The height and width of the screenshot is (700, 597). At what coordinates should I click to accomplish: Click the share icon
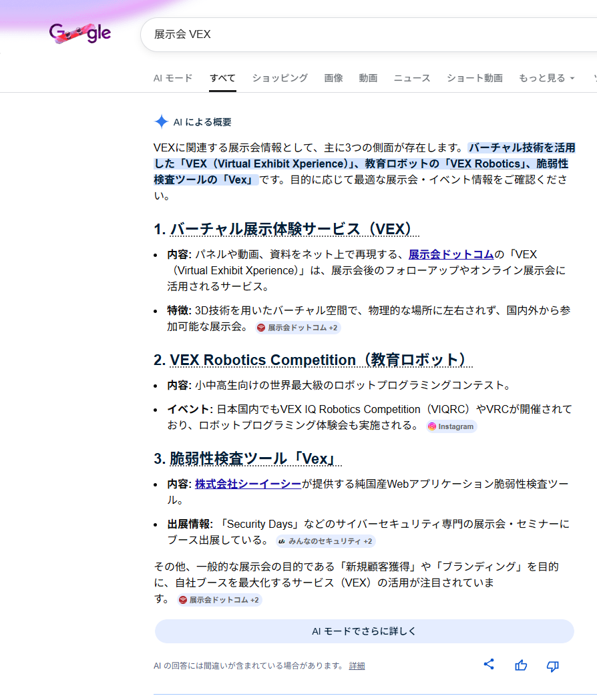[x=489, y=664]
